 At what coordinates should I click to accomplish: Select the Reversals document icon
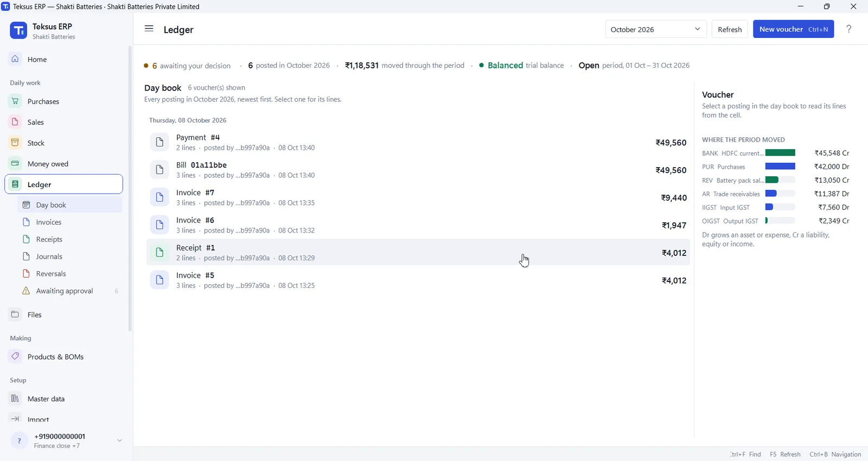point(26,273)
